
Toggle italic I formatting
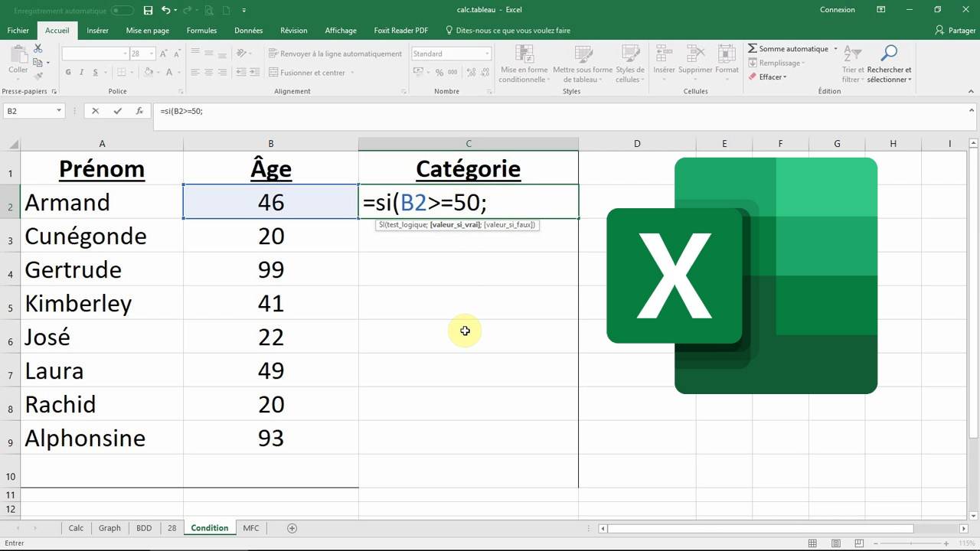(x=80, y=73)
